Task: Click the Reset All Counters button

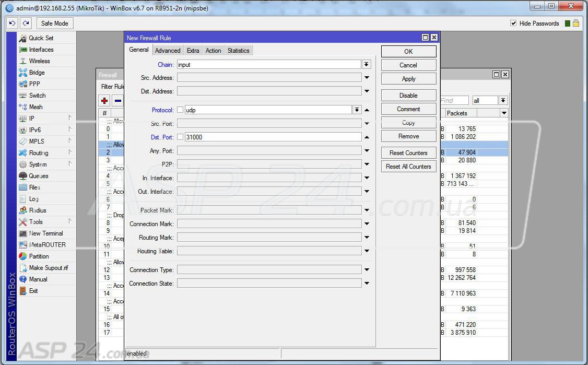Action: [x=408, y=167]
